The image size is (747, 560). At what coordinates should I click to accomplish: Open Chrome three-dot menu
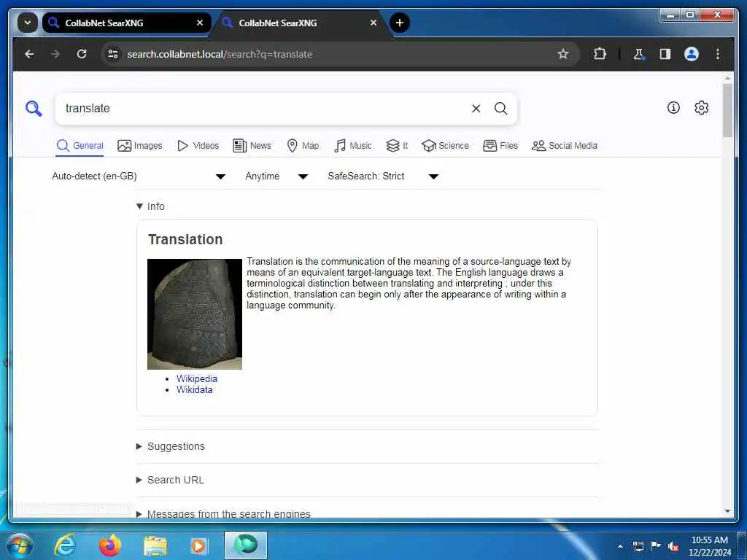pos(718,54)
